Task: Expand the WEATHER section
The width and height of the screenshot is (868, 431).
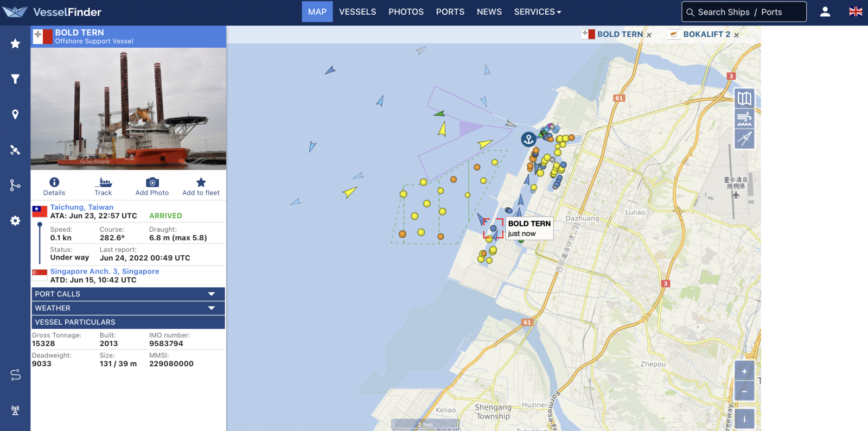Action: pyautogui.click(x=128, y=308)
